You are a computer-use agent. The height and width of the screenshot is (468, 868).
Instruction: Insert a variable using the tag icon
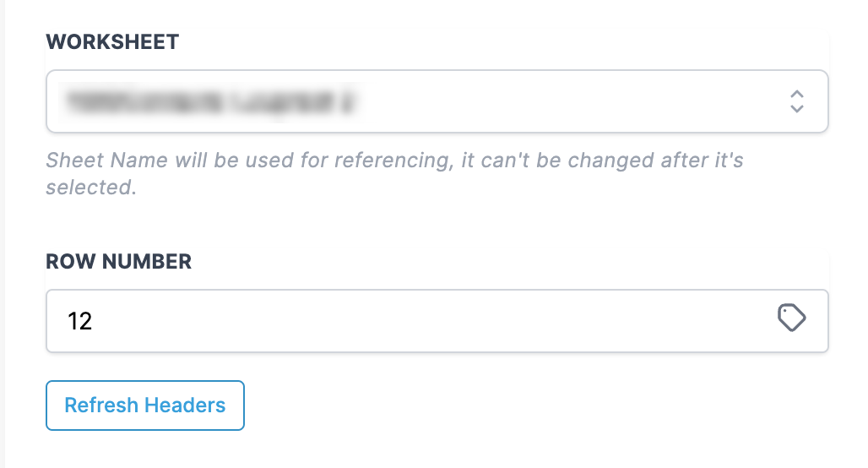coord(791,318)
